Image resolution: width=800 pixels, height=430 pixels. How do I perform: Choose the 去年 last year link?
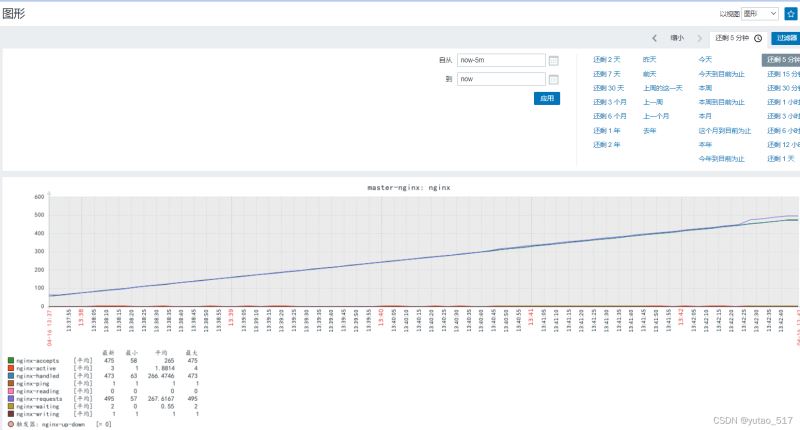649,130
